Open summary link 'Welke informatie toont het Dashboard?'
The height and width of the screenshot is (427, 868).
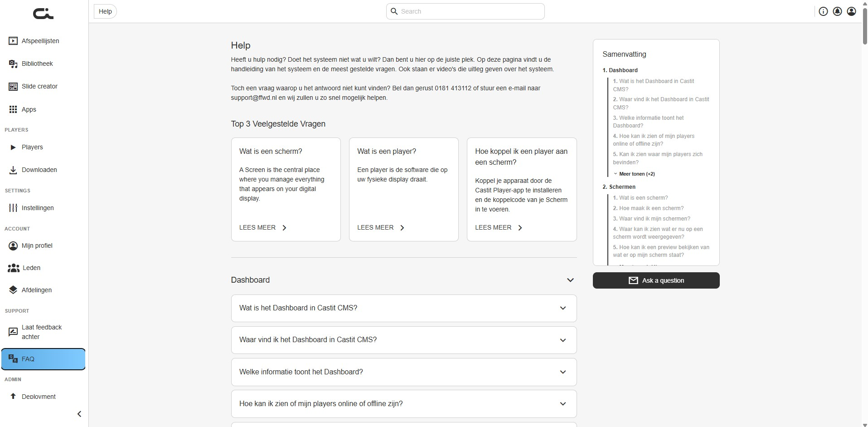pos(649,122)
